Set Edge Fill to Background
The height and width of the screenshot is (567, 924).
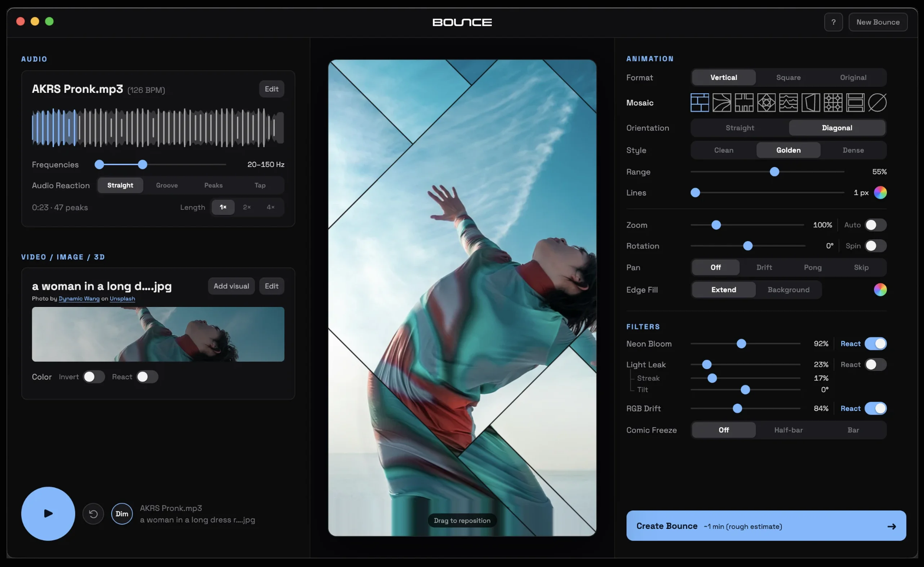coord(788,290)
